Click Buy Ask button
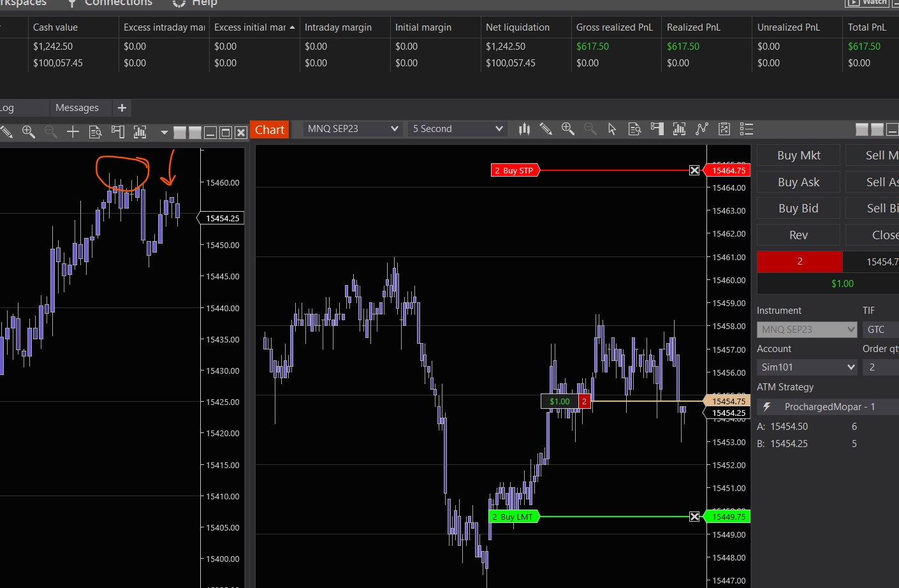Image resolution: width=899 pixels, height=588 pixels. coord(798,182)
